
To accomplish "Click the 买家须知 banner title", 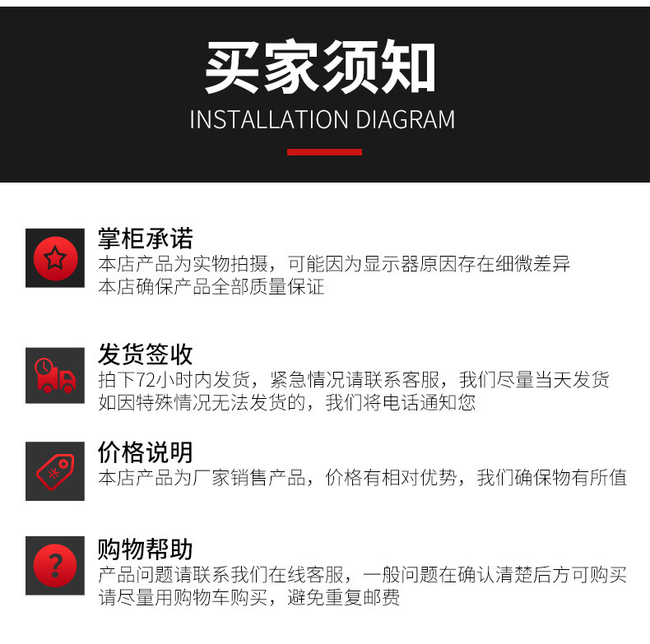I will pos(320,67).
